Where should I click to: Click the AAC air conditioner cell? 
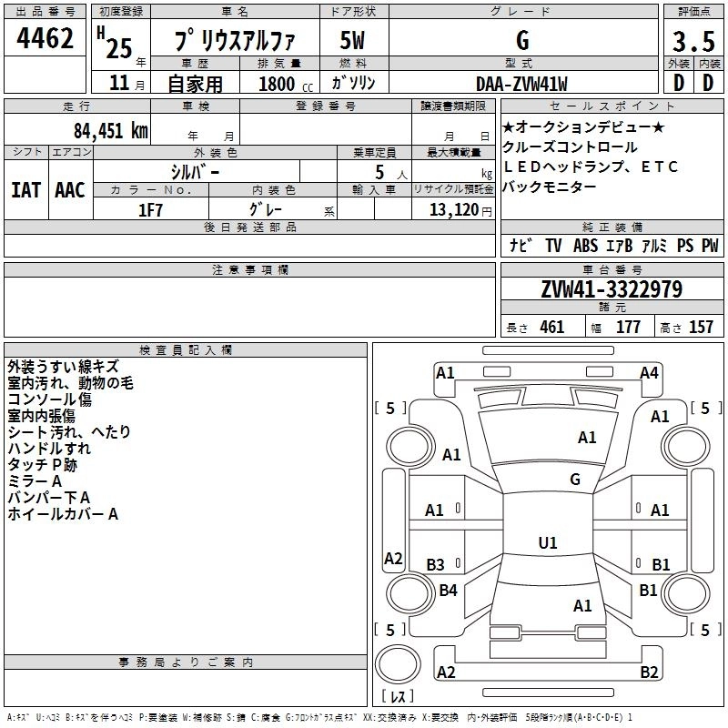[x=70, y=189]
